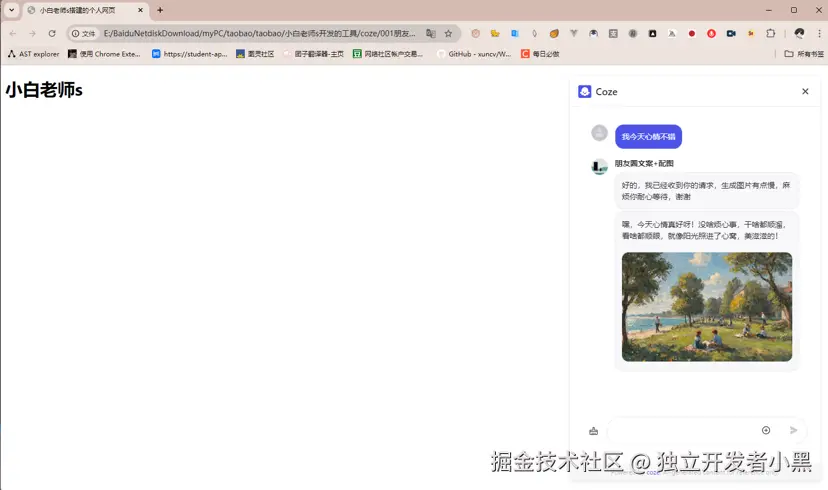Open the Extensions puzzle icon menu
This screenshot has height=490, width=828.
tap(771, 33)
